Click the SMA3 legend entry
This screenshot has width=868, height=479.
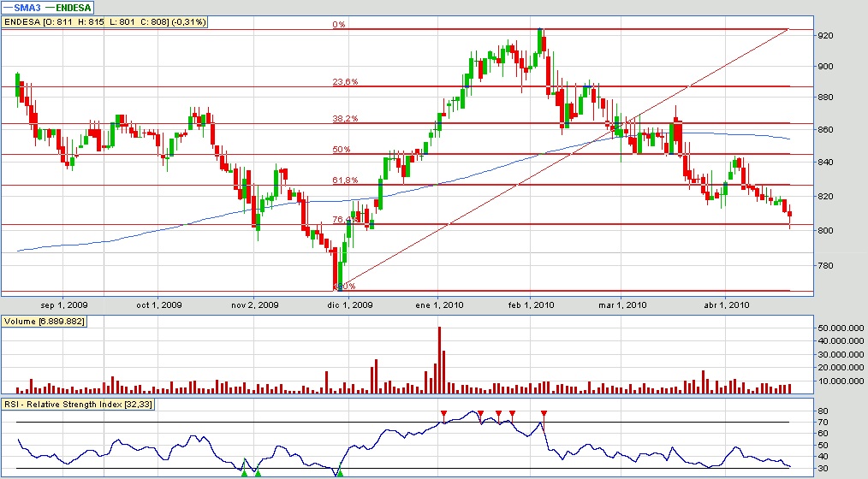tap(22, 8)
